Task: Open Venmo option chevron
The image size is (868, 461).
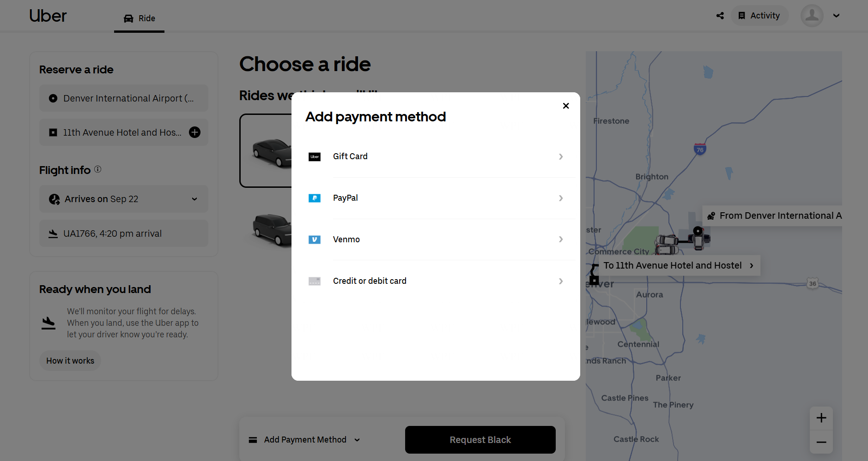Action: 561,239
